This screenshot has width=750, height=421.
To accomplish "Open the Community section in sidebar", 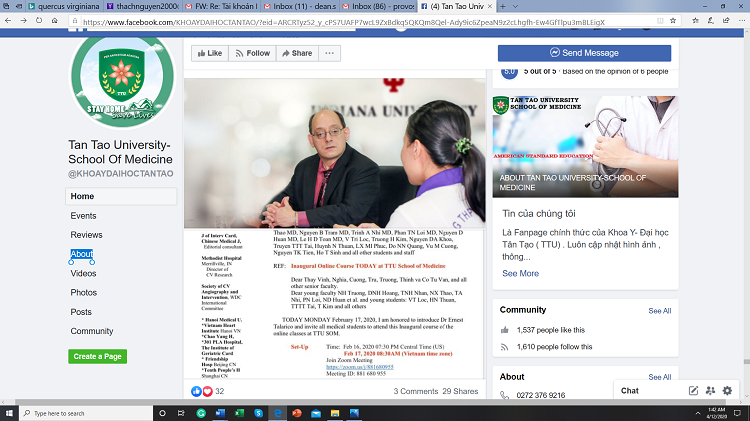I will (92, 331).
